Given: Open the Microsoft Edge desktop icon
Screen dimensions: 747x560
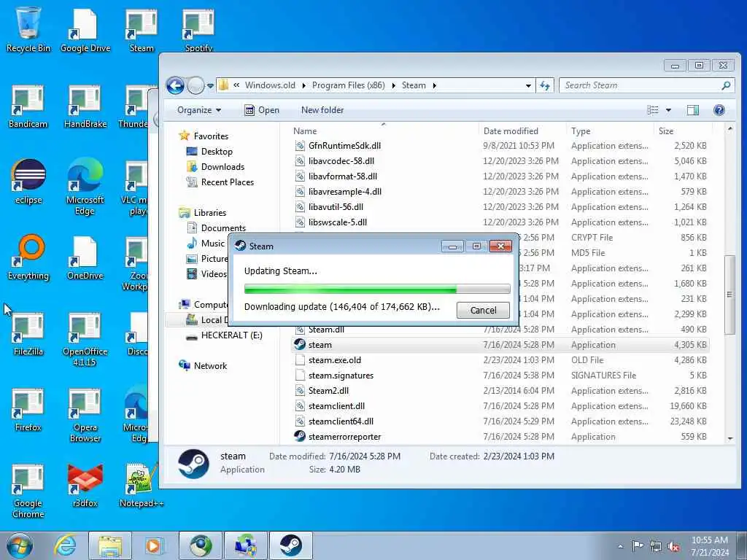Looking at the screenshot, I should (x=85, y=187).
